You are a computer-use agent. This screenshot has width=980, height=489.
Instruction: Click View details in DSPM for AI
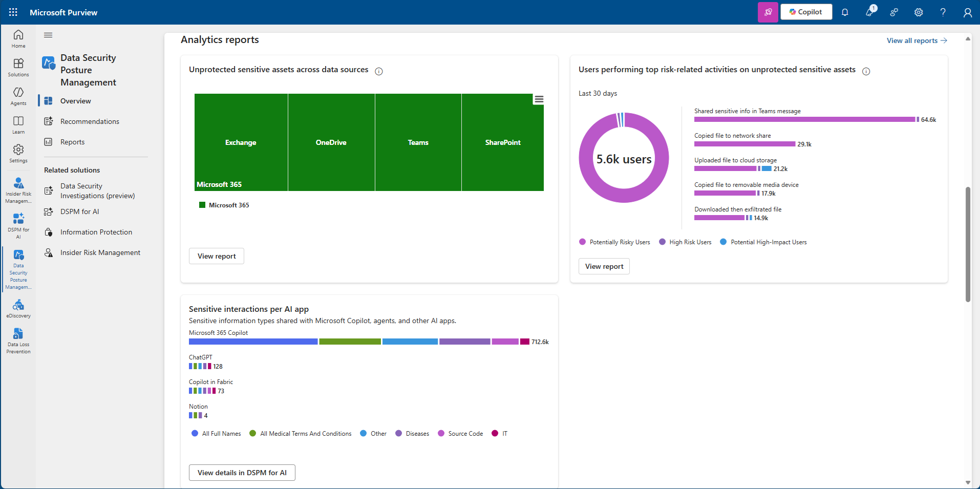pos(242,473)
